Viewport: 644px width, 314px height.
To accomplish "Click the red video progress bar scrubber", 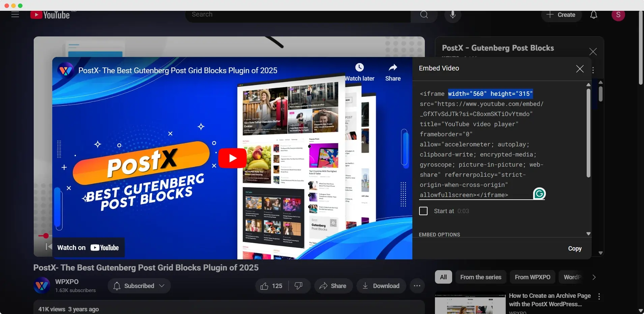I will click(46, 236).
